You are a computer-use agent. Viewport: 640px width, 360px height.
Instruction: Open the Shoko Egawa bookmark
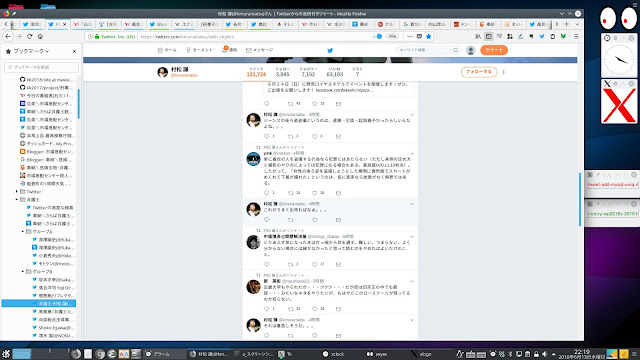point(53,328)
